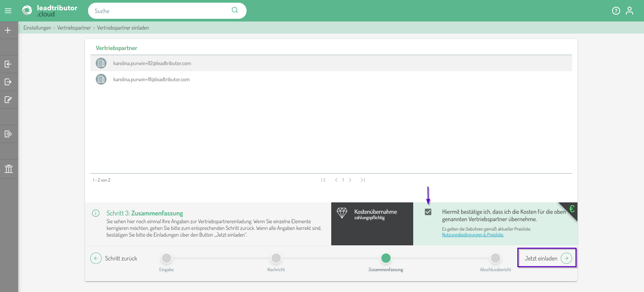Jump to first page of partner list
The image size is (644, 292).
pos(323,180)
